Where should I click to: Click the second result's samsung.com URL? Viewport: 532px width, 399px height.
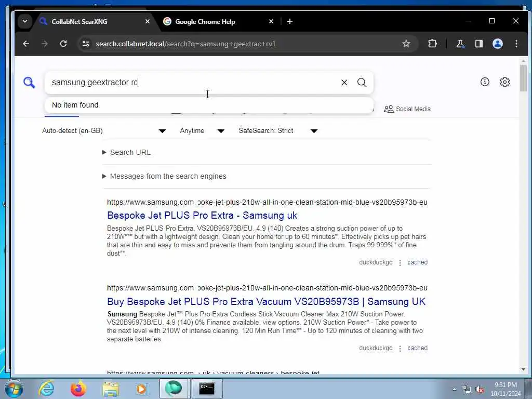(x=267, y=288)
